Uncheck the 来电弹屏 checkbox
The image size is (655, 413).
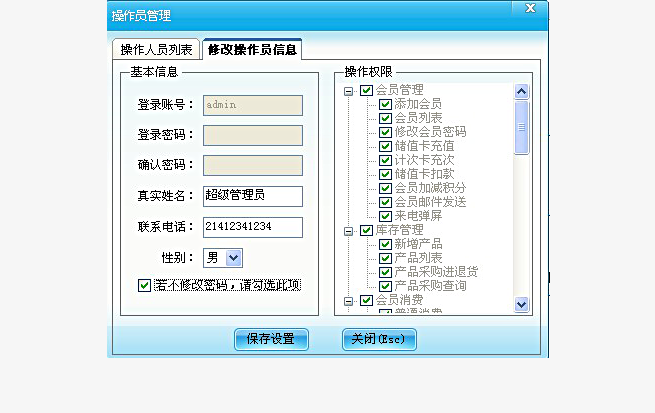tap(385, 216)
